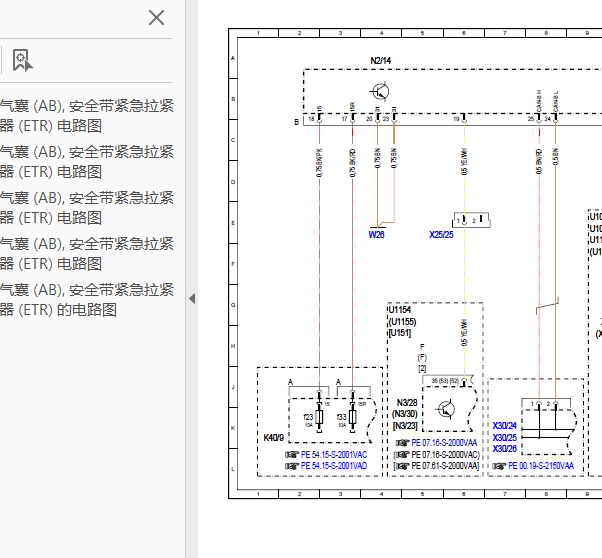This screenshot has width=602, height=558.
Task: Click the [U151] label
Action: pos(400,333)
